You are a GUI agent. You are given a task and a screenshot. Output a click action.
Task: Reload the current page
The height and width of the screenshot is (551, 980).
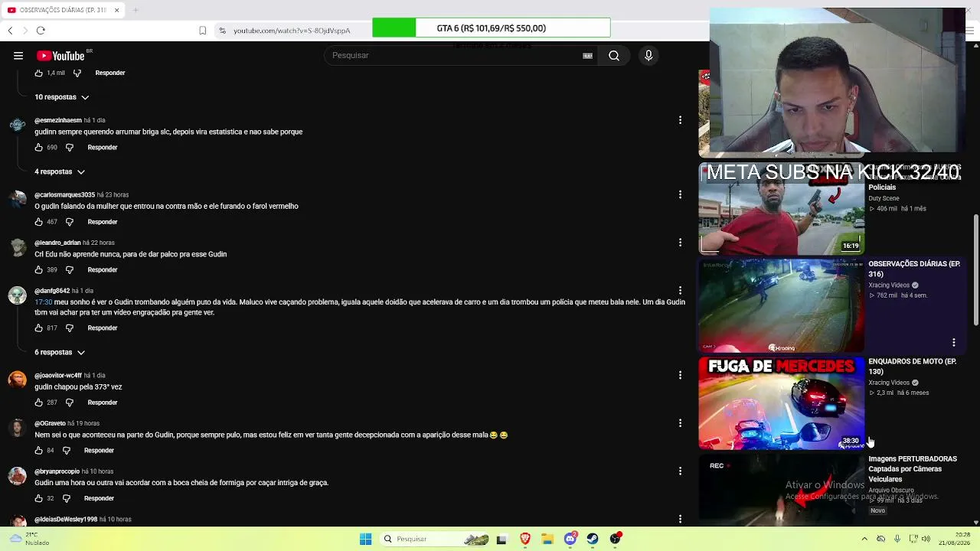[x=41, y=31]
